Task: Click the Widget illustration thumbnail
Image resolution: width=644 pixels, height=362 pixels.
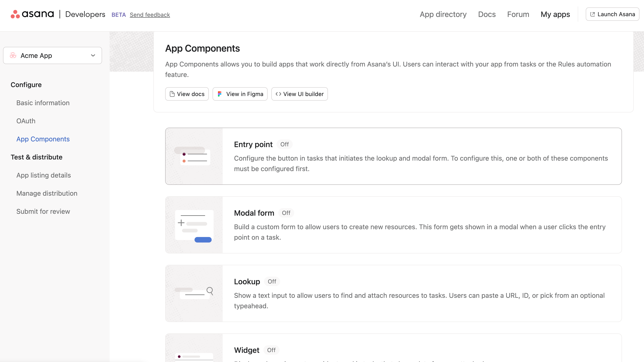Action: 194,348
